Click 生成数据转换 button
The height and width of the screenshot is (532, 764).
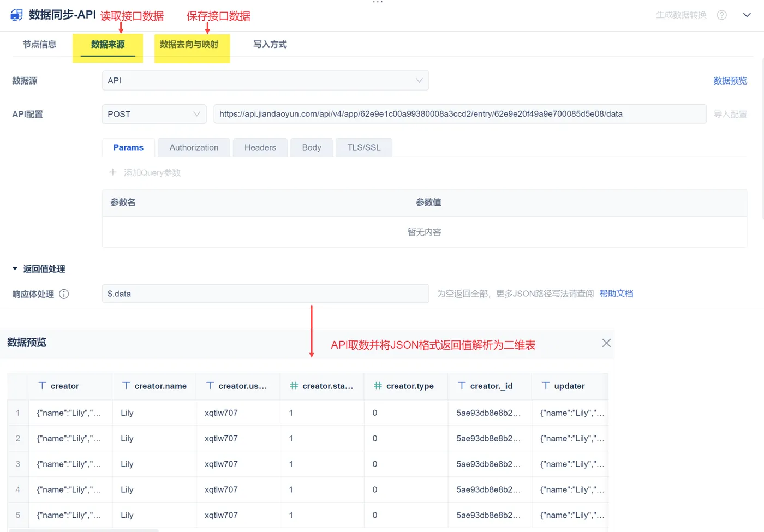(x=681, y=15)
